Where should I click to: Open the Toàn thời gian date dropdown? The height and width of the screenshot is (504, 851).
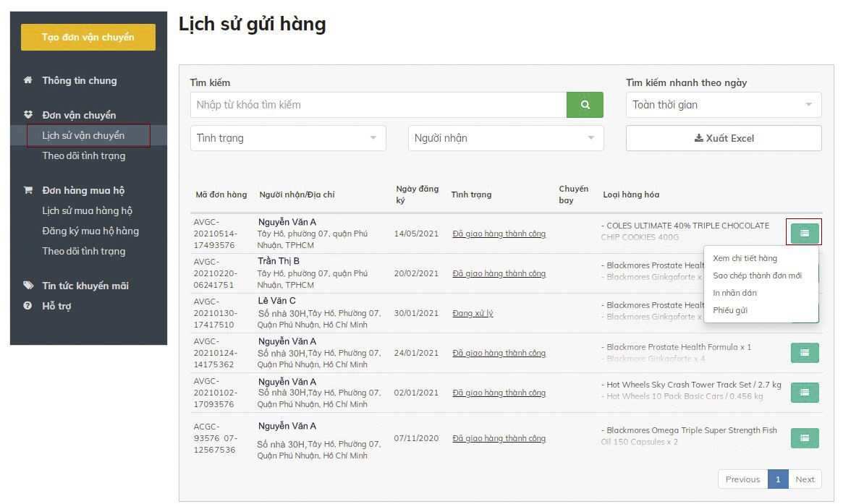(x=723, y=105)
